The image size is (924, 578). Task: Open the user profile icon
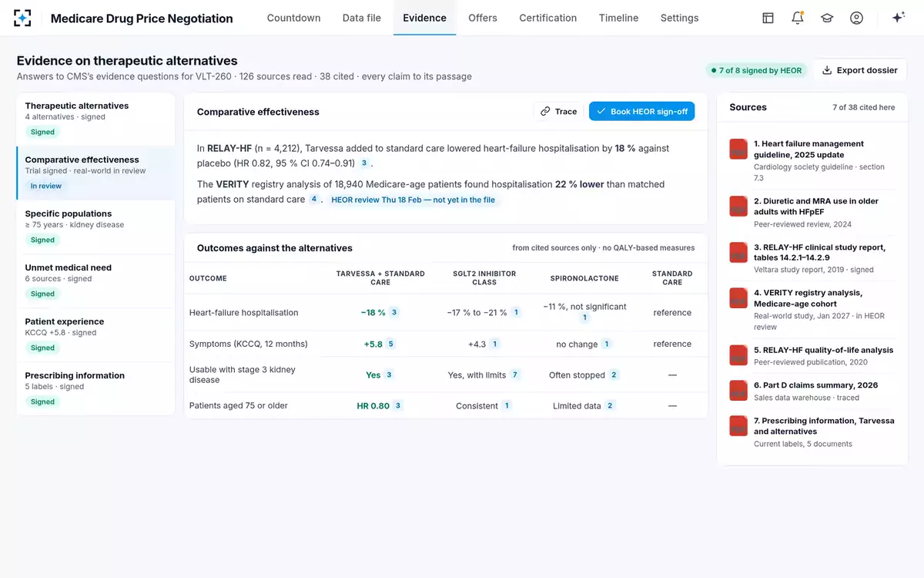click(856, 18)
